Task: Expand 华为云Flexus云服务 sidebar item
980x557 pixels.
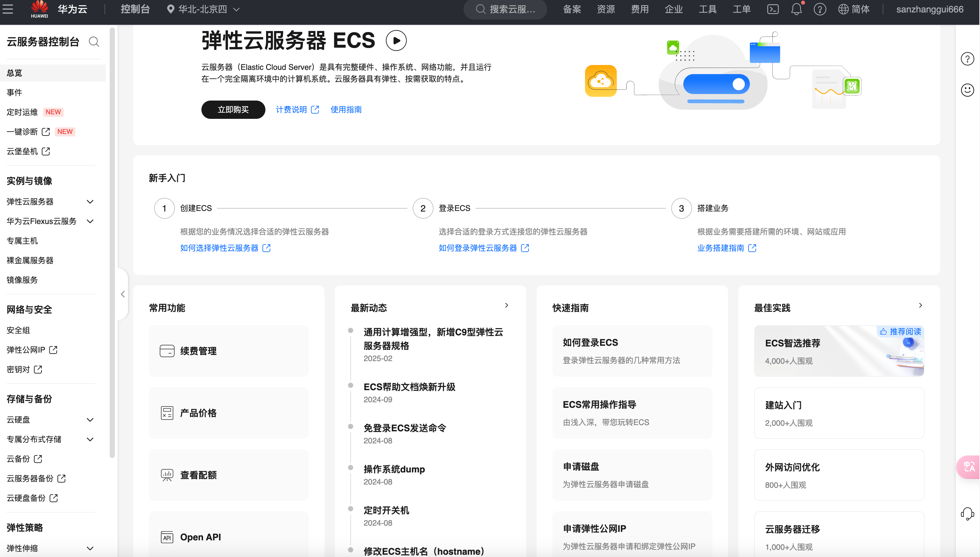Action: [90, 221]
